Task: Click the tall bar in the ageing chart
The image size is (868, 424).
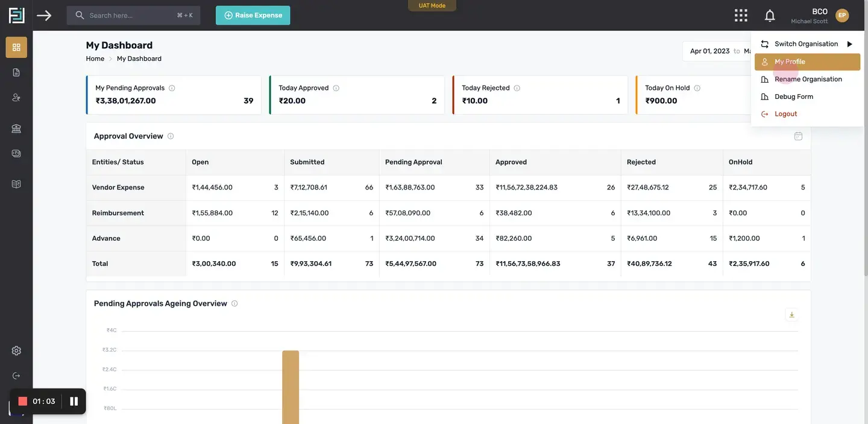Action: tap(291, 387)
